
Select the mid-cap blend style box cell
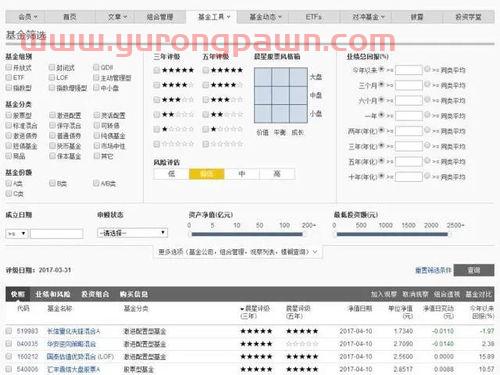pyautogui.click(x=281, y=95)
